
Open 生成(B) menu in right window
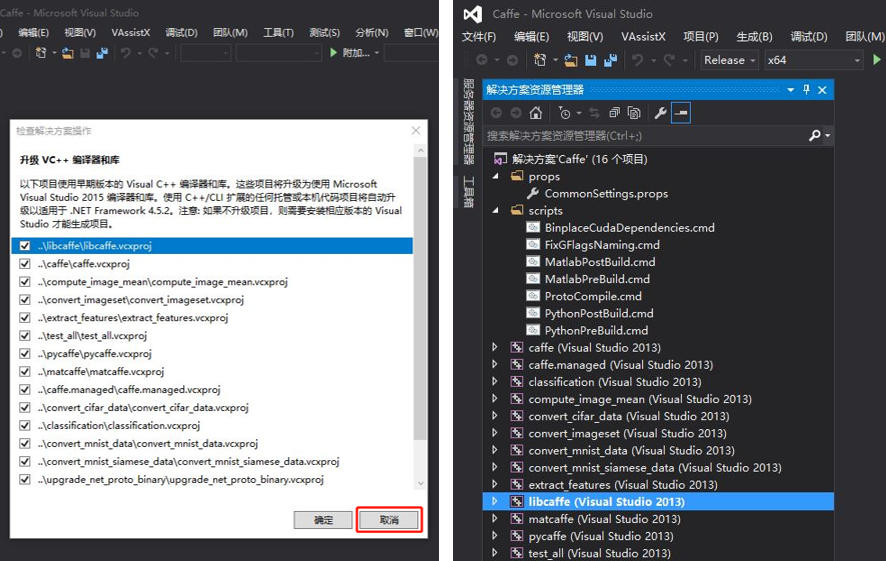point(754,37)
